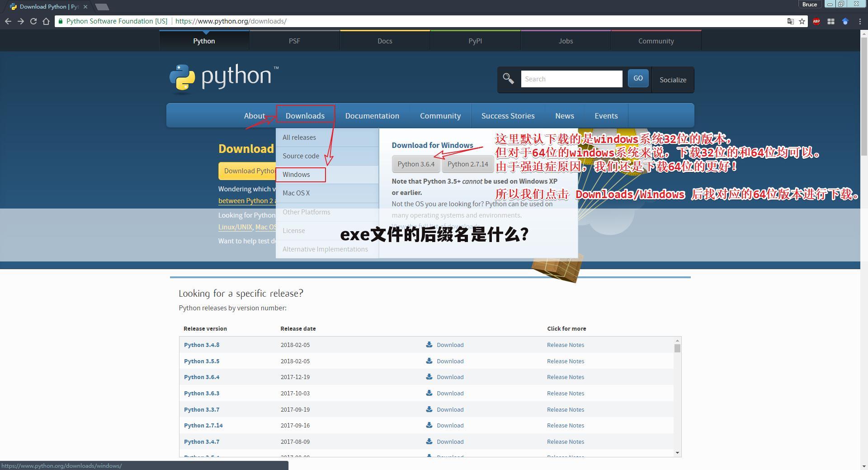Viewport: 868px width, 470px height.
Task: Click releases list scrollbar up arrow
Action: tap(677, 341)
